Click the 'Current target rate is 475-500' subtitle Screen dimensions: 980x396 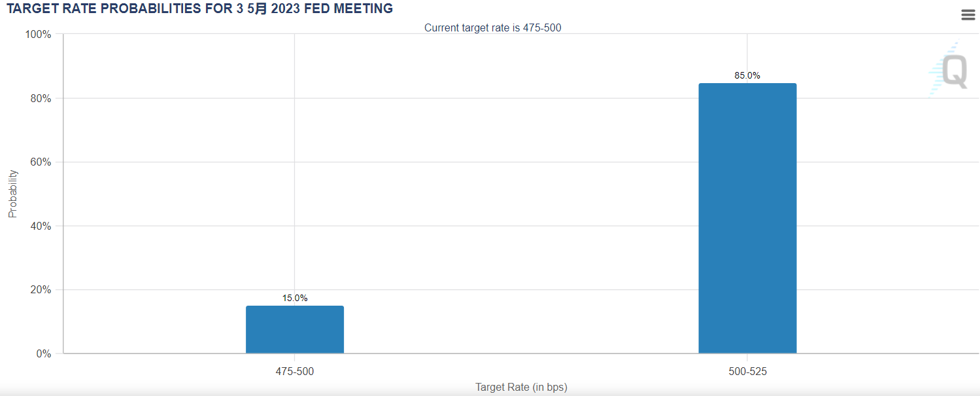pyautogui.click(x=492, y=27)
